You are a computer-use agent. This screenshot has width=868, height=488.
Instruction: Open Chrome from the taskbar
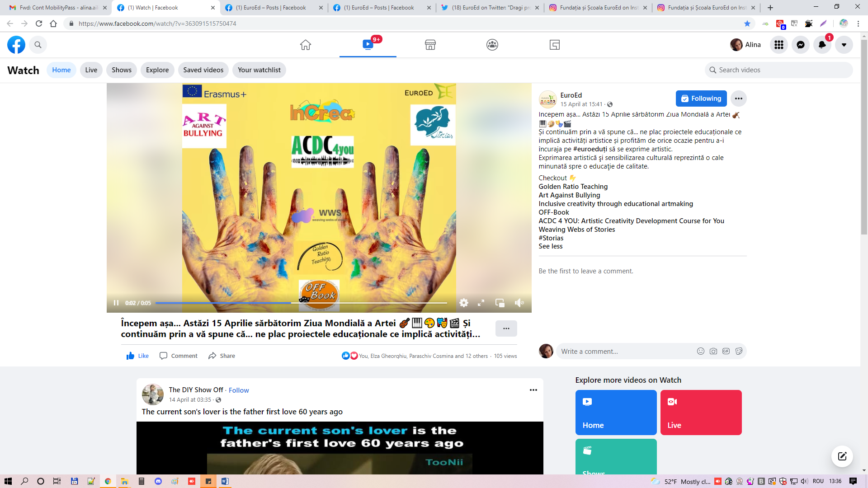tap(108, 481)
